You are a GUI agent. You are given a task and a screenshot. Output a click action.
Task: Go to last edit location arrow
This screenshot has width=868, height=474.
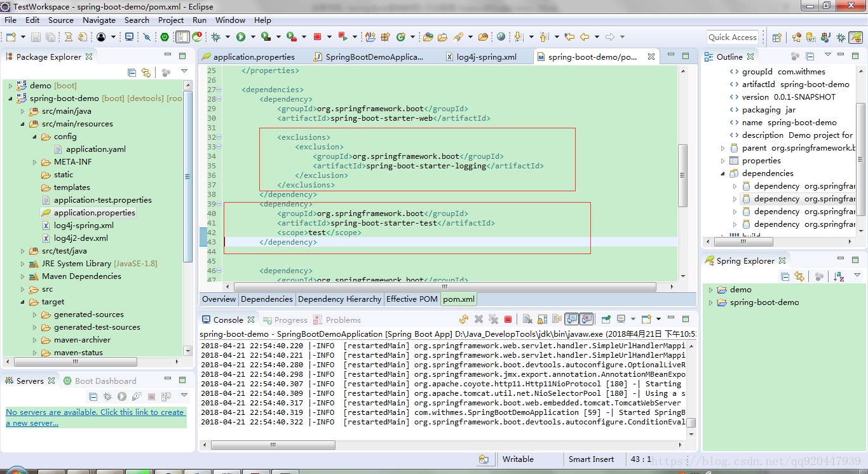(569, 37)
